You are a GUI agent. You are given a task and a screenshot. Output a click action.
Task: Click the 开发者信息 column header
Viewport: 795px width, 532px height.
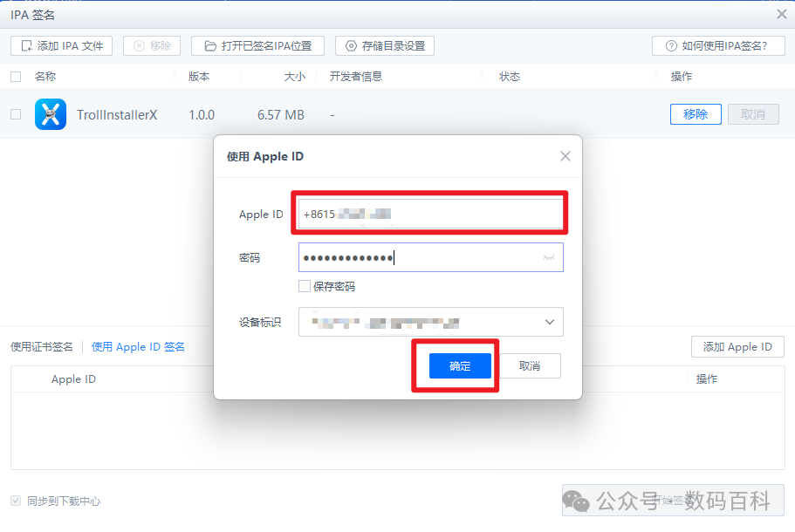tap(356, 77)
